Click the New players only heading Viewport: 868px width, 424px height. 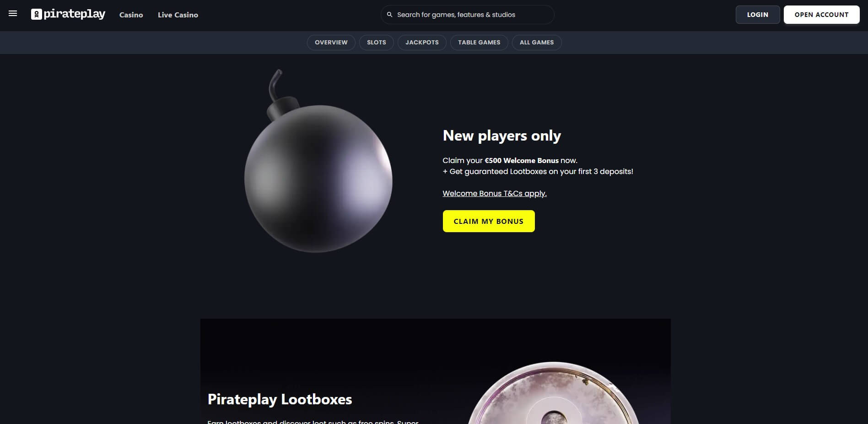[x=501, y=136]
